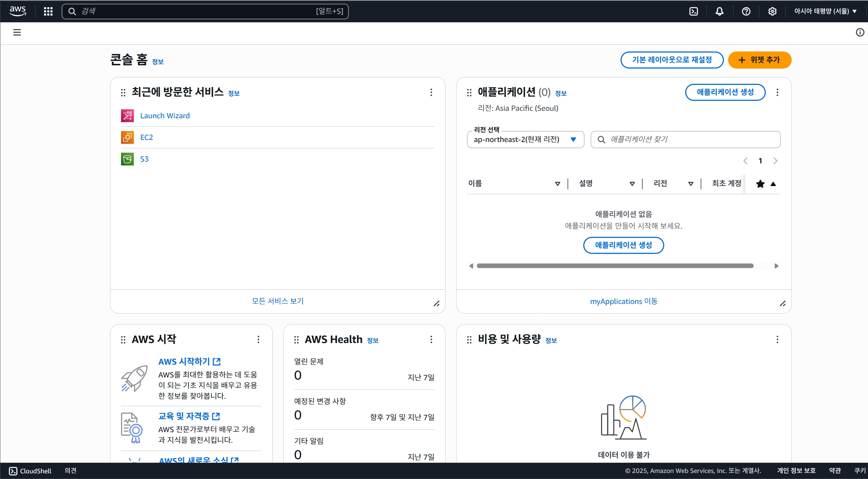
Task: Focus the top 검색 search field
Action: click(x=205, y=11)
